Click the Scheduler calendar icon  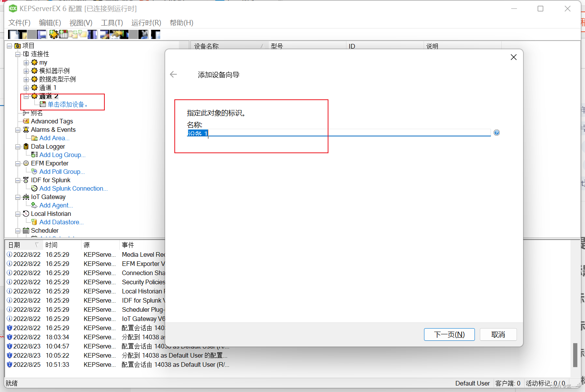[26, 230]
